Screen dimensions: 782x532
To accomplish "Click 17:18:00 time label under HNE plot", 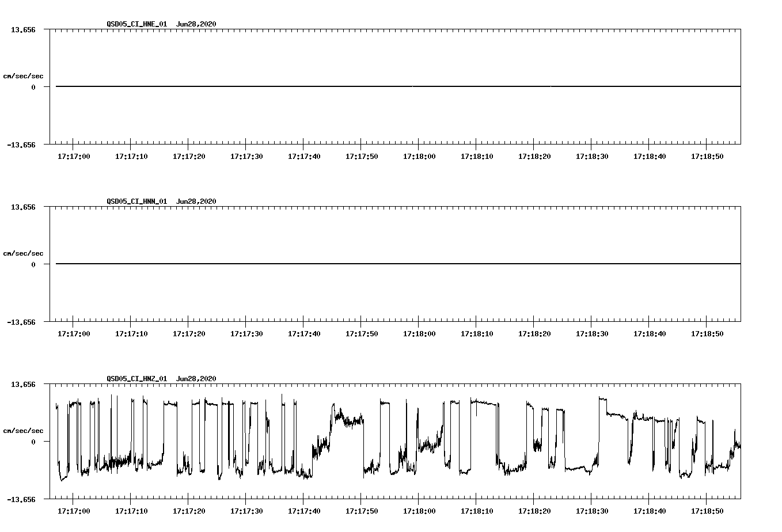I will [419, 157].
